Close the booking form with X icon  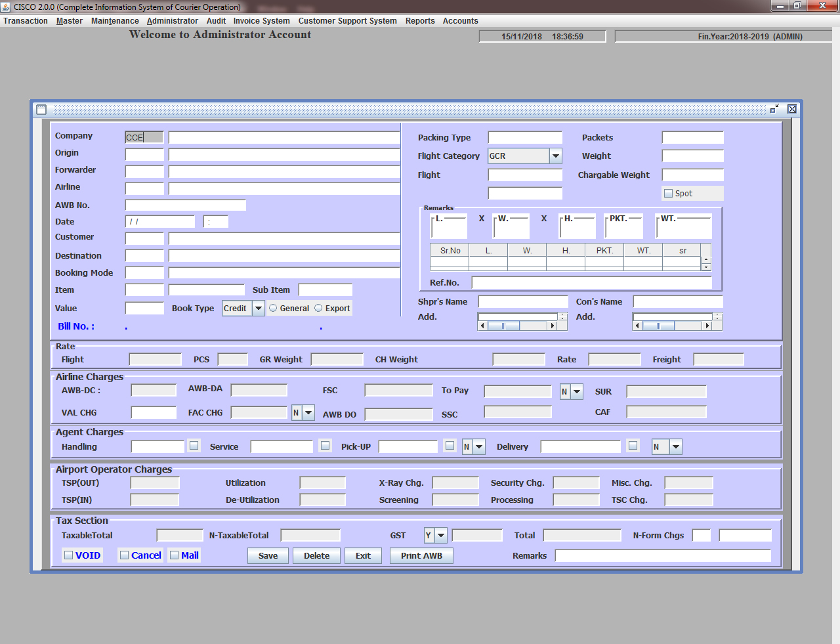(792, 109)
